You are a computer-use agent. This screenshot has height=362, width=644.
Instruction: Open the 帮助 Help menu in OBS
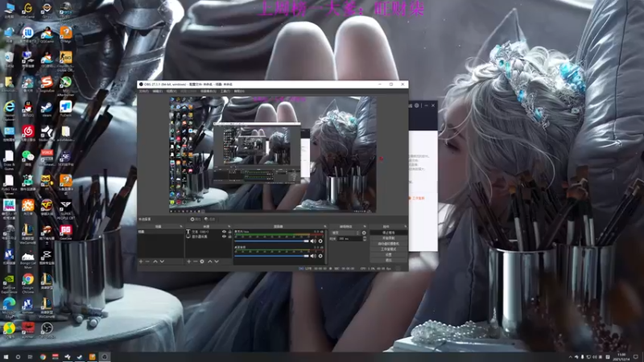(239, 91)
